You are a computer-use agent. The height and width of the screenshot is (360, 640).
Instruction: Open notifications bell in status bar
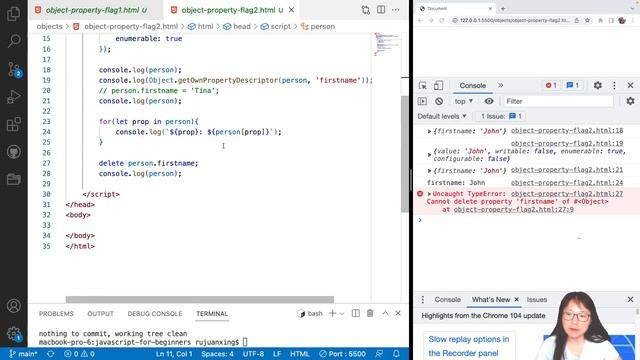pos(396,354)
